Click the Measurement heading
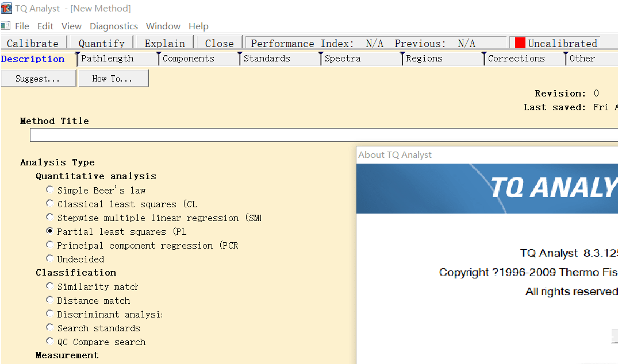This screenshot has width=618, height=364. [67, 355]
